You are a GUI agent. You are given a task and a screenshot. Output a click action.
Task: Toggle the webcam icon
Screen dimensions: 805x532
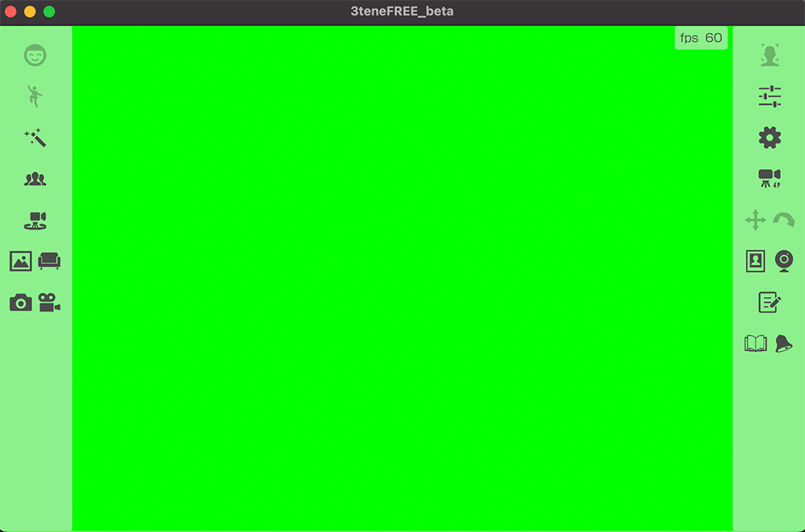pyautogui.click(x=784, y=261)
